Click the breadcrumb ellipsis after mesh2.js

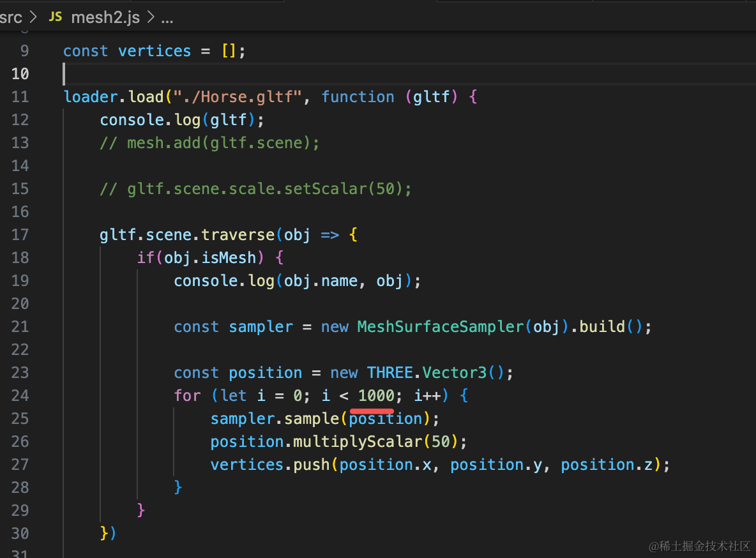[x=167, y=20]
